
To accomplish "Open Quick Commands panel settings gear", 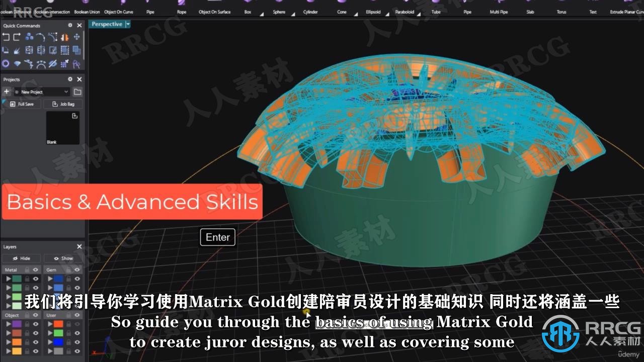I will [x=70, y=25].
